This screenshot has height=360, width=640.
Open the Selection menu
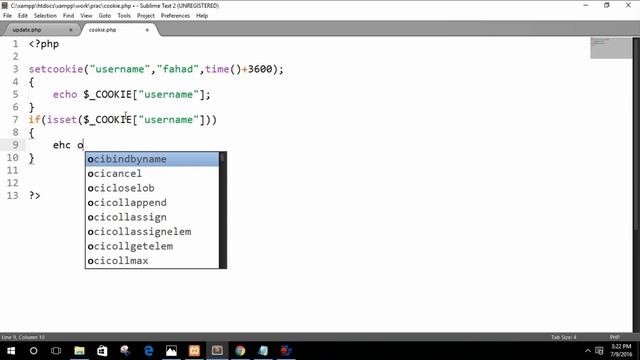pyautogui.click(x=45, y=16)
